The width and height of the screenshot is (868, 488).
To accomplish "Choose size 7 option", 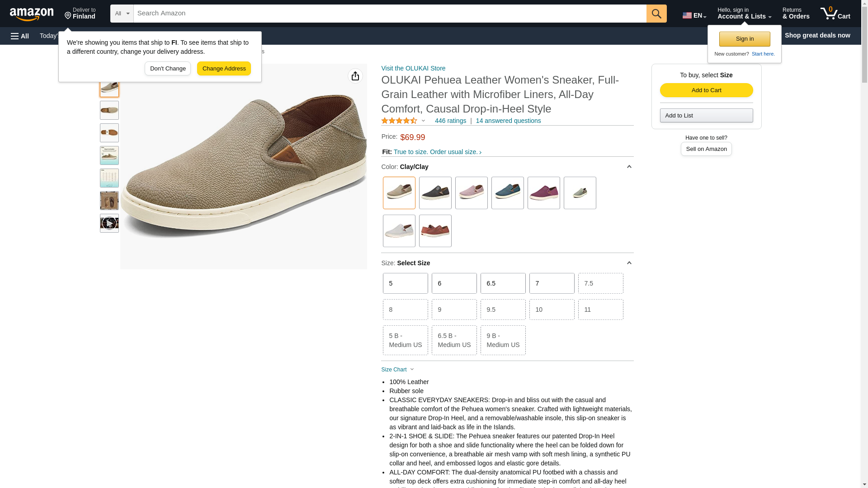I will 552,283.
